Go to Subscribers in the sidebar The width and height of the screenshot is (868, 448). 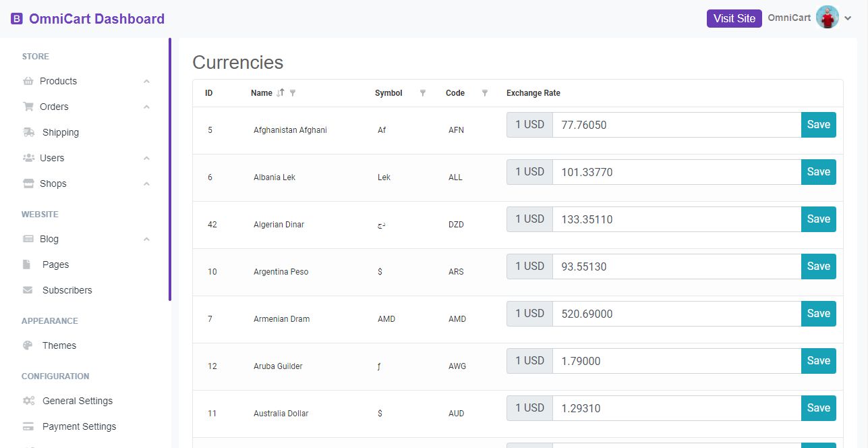click(67, 290)
